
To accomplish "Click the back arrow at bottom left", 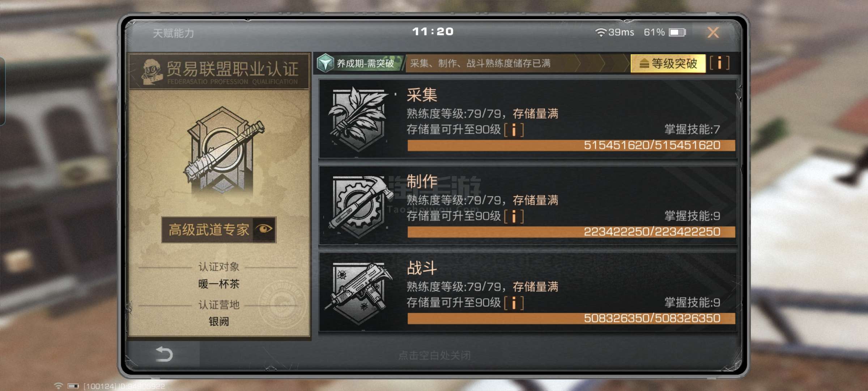I will click(x=164, y=354).
